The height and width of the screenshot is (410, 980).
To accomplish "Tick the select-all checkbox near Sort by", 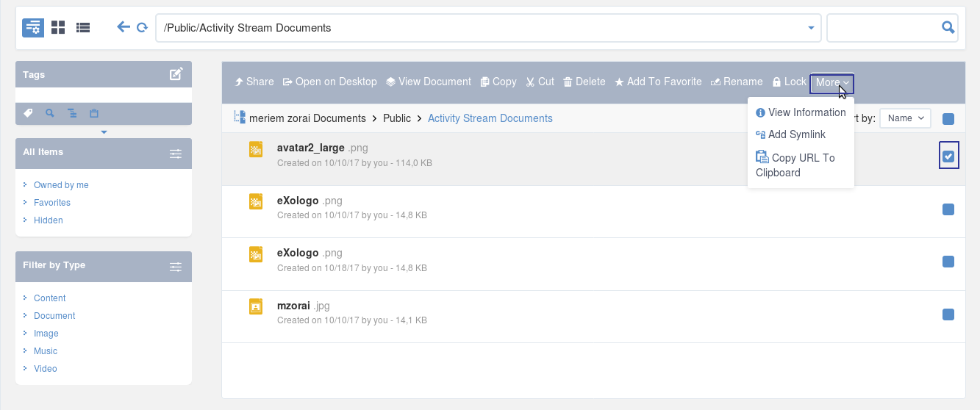I will (x=948, y=119).
